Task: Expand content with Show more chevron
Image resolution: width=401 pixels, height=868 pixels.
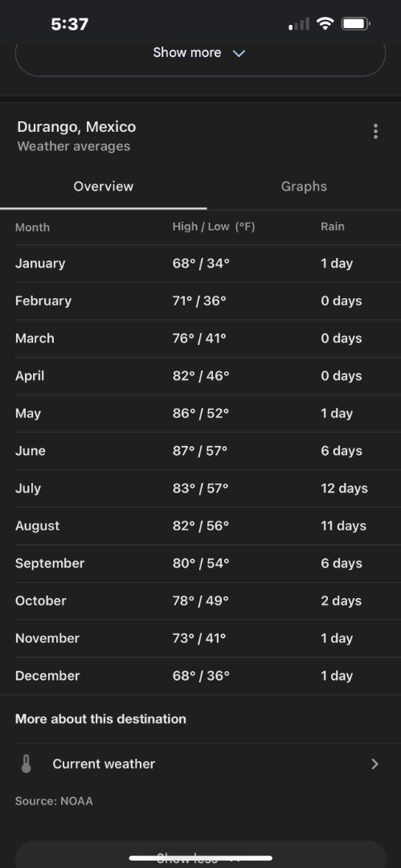Action: (x=239, y=53)
